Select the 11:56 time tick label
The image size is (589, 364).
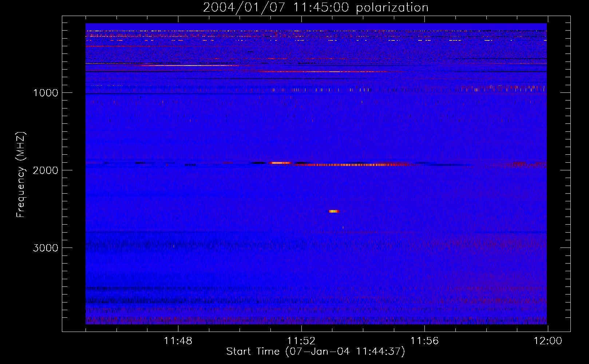[424, 341]
